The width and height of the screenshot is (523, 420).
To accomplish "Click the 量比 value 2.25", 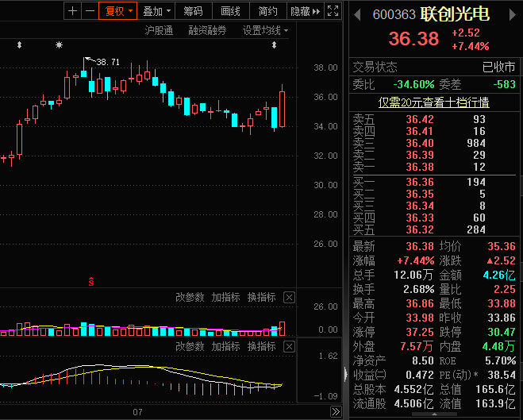I will [504, 289].
